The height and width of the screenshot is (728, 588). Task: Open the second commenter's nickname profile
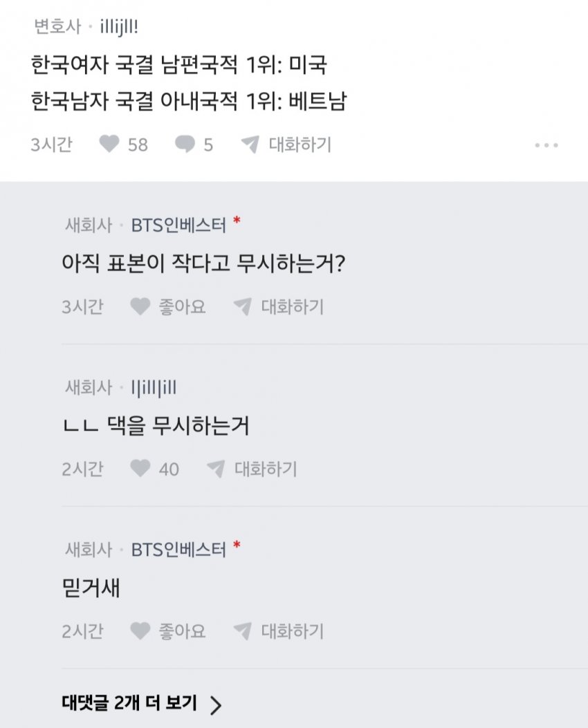(154, 388)
